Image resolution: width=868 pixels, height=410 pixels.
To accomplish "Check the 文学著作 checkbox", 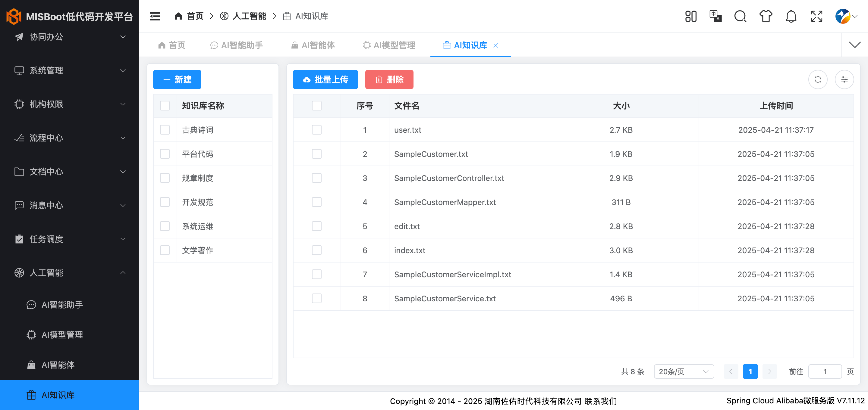I will point(165,250).
